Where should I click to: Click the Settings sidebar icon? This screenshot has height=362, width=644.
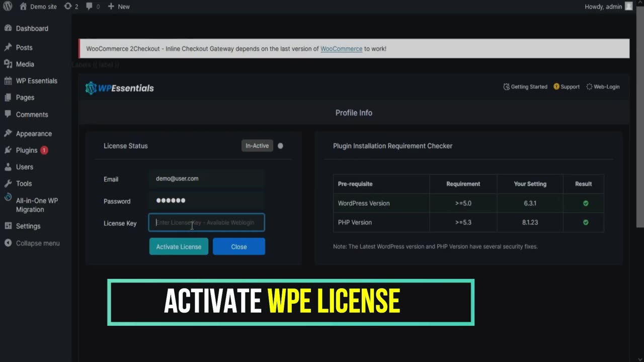coord(8,226)
